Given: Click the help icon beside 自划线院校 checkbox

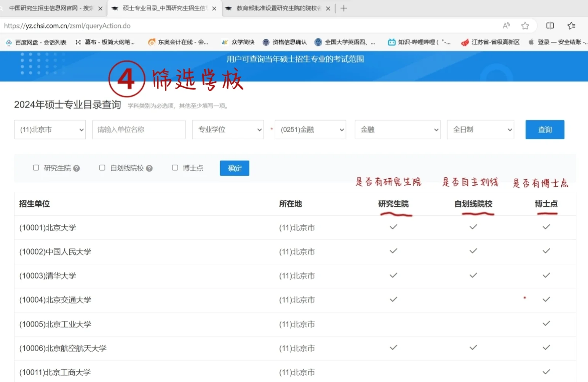Looking at the screenshot, I should pos(150,168).
